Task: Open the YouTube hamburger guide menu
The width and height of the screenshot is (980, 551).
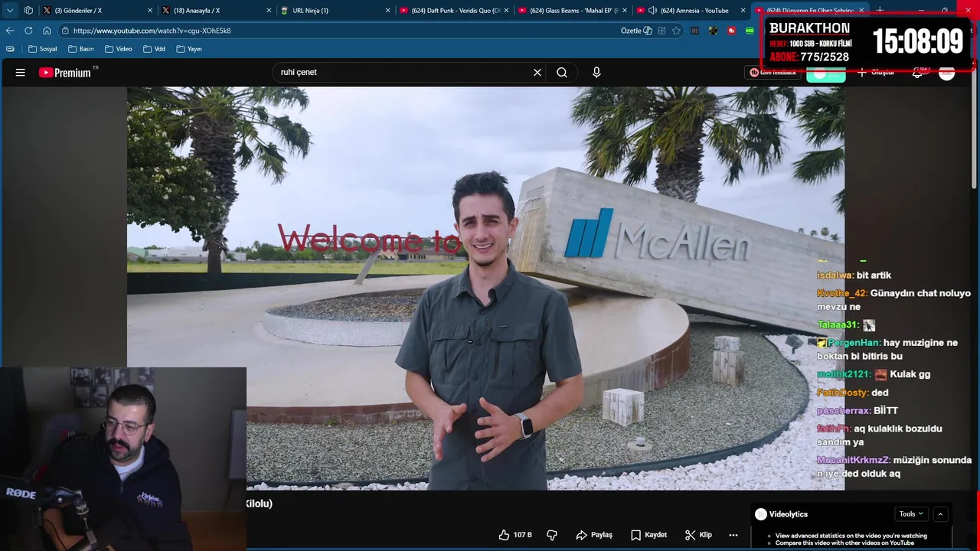Action: tap(21, 73)
